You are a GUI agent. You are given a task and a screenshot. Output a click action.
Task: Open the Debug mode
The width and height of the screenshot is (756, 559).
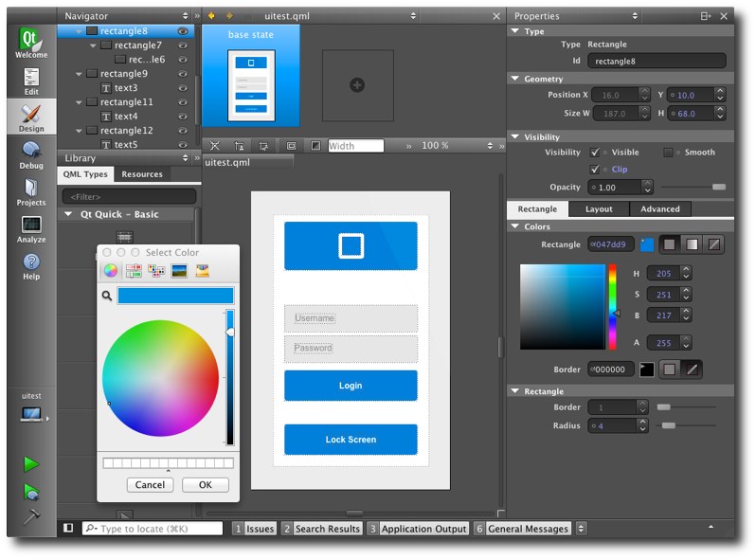click(x=31, y=154)
